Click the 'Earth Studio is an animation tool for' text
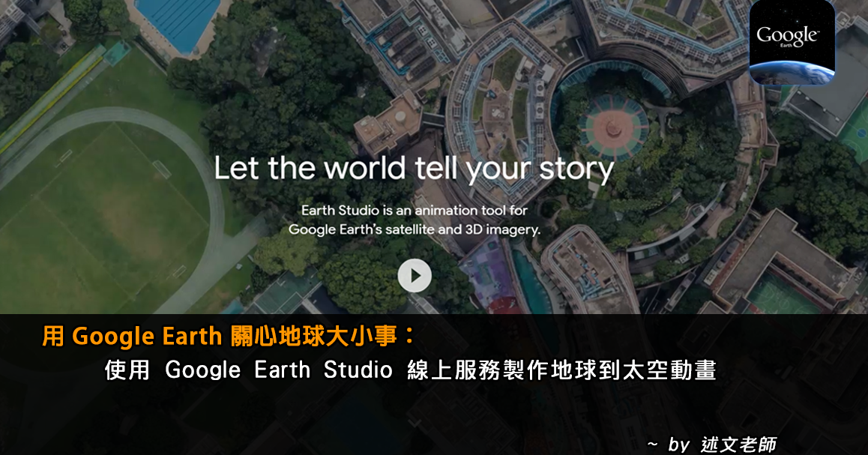The width and height of the screenshot is (868, 455). coord(414,211)
